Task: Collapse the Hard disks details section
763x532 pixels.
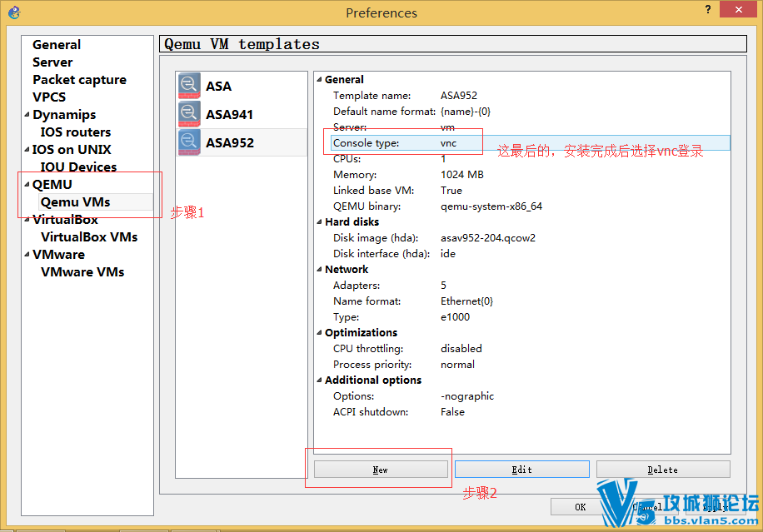Action: 319,221
